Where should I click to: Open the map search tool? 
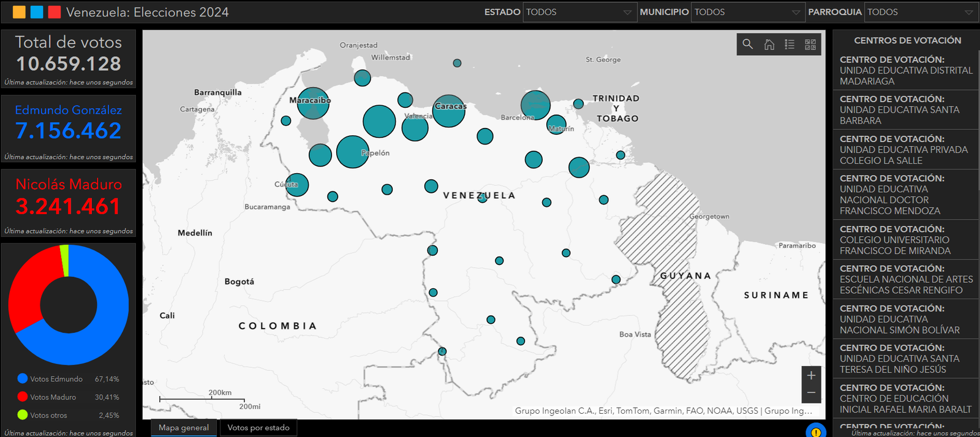pyautogui.click(x=748, y=44)
